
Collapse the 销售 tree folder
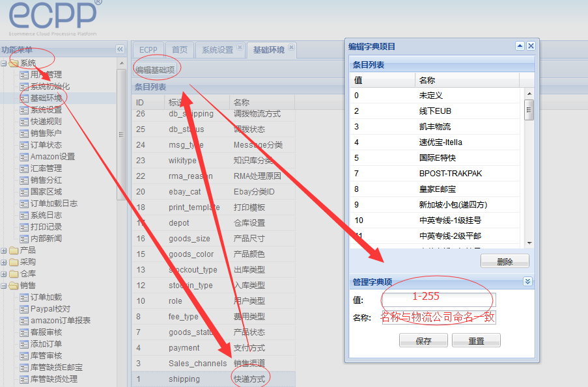[5, 286]
